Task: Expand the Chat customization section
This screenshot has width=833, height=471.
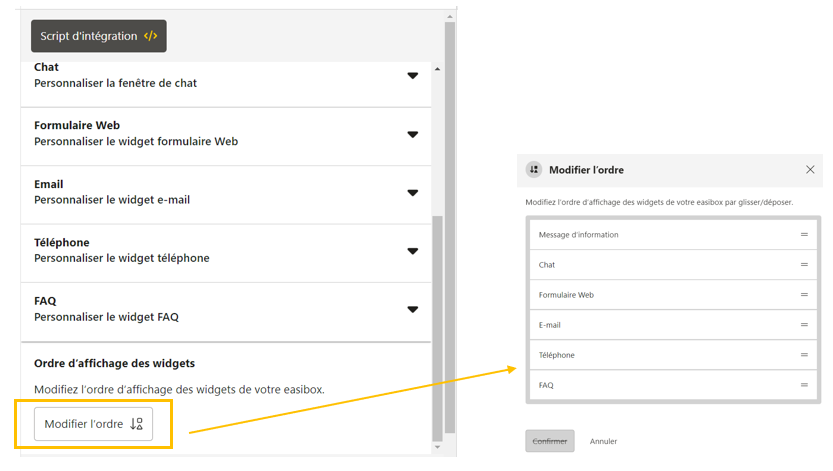Action: 412,76
